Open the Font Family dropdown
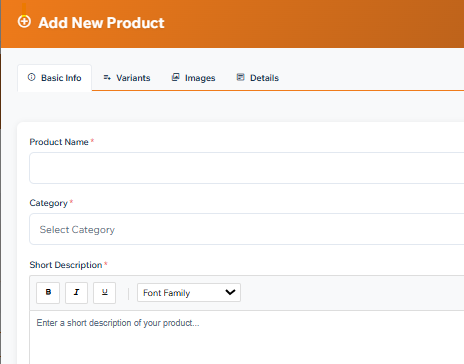Image resolution: width=464 pixels, height=364 pixels. coord(189,293)
